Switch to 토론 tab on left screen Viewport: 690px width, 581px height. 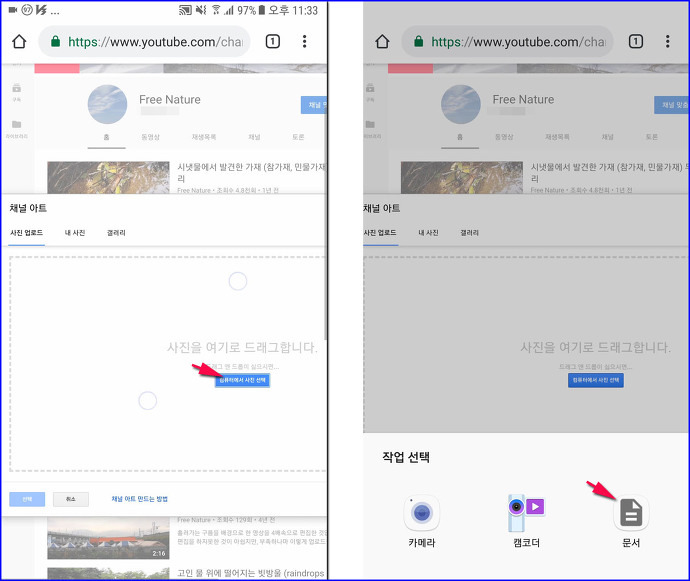(x=298, y=137)
